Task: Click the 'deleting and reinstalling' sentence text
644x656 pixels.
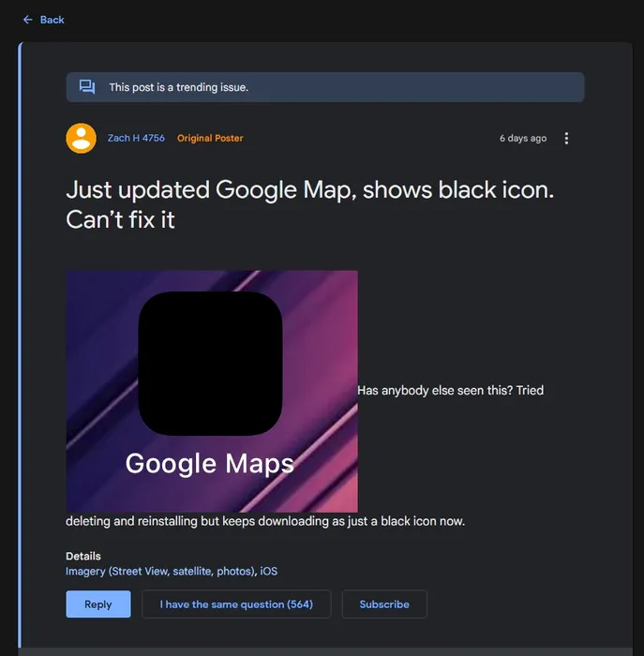Action: coord(265,521)
